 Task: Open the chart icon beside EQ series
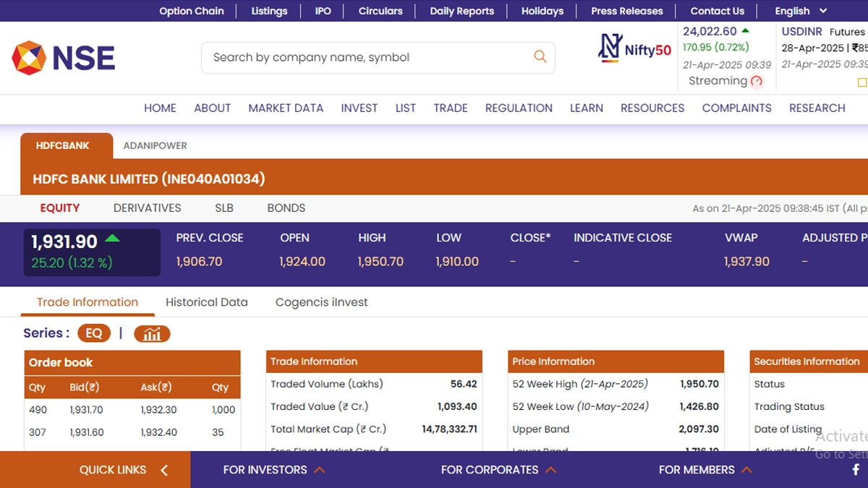pos(152,333)
